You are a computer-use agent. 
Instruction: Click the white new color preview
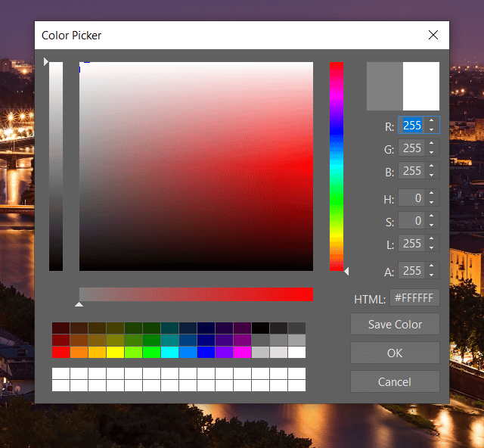click(421, 86)
